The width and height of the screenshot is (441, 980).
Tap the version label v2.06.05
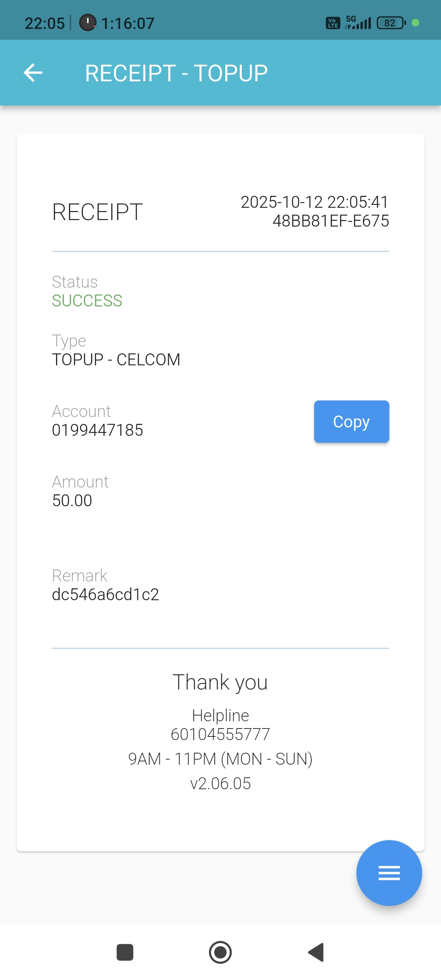click(x=220, y=783)
